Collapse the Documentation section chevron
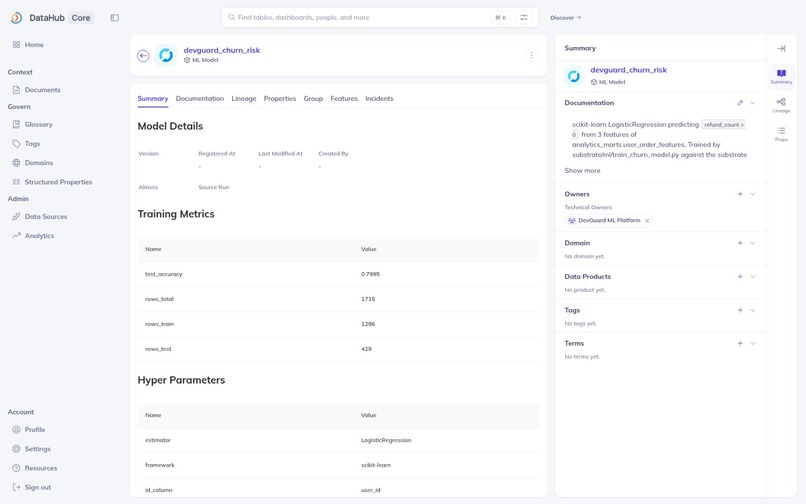Screen dimensions: 806x504 click(x=753, y=103)
